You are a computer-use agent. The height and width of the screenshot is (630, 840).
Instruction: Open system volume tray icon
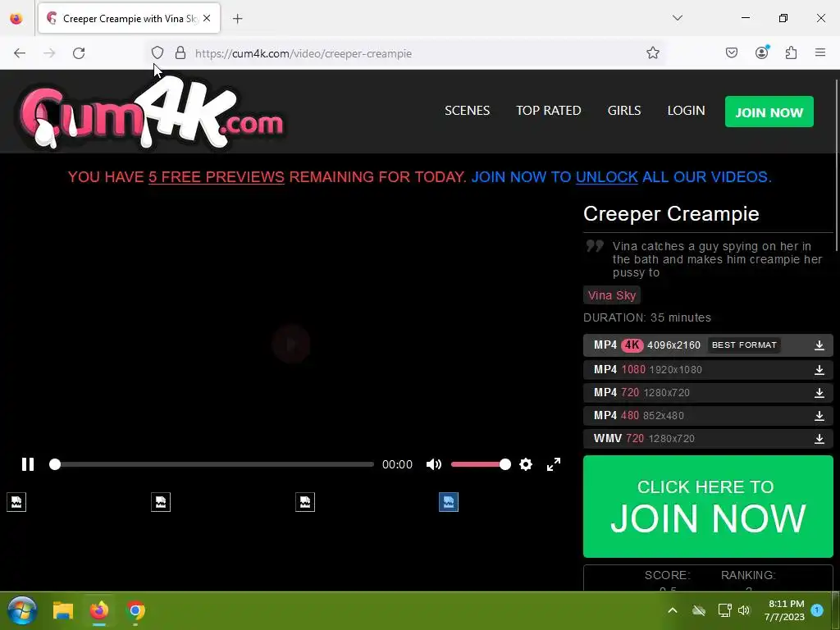743,610
